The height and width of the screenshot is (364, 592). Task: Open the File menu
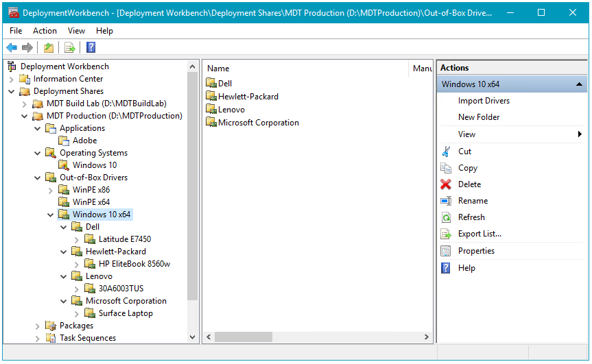[x=16, y=31]
